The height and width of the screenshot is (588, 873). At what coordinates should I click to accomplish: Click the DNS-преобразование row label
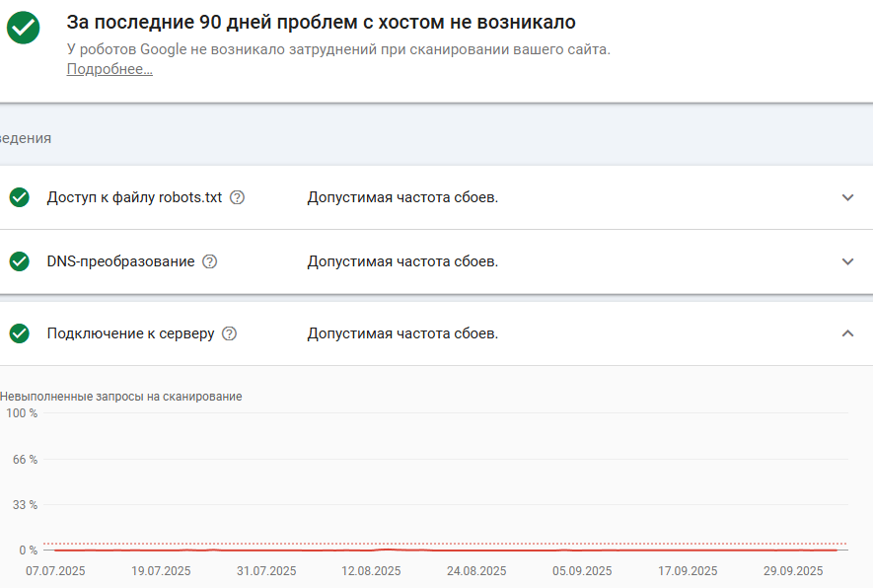click(120, 261)
